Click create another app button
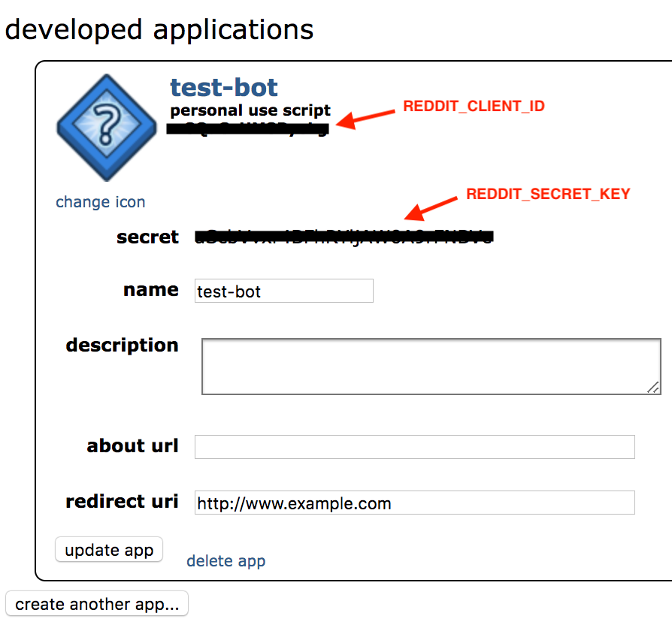 click(x=97, y=604)
